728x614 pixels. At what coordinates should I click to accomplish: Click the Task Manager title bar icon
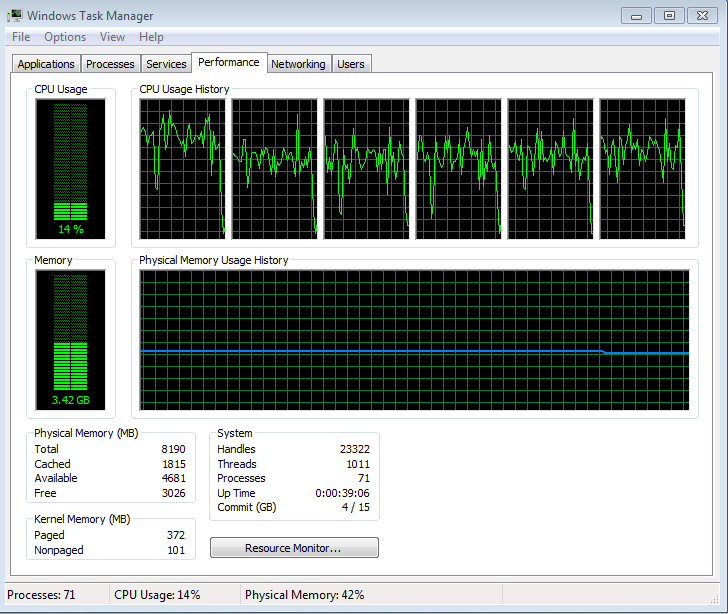[x=15, y=15]
